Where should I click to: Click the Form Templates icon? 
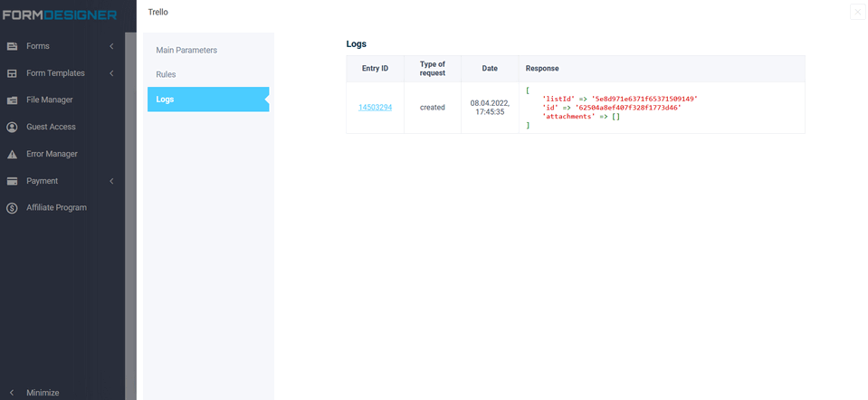[x=13, y=73]
